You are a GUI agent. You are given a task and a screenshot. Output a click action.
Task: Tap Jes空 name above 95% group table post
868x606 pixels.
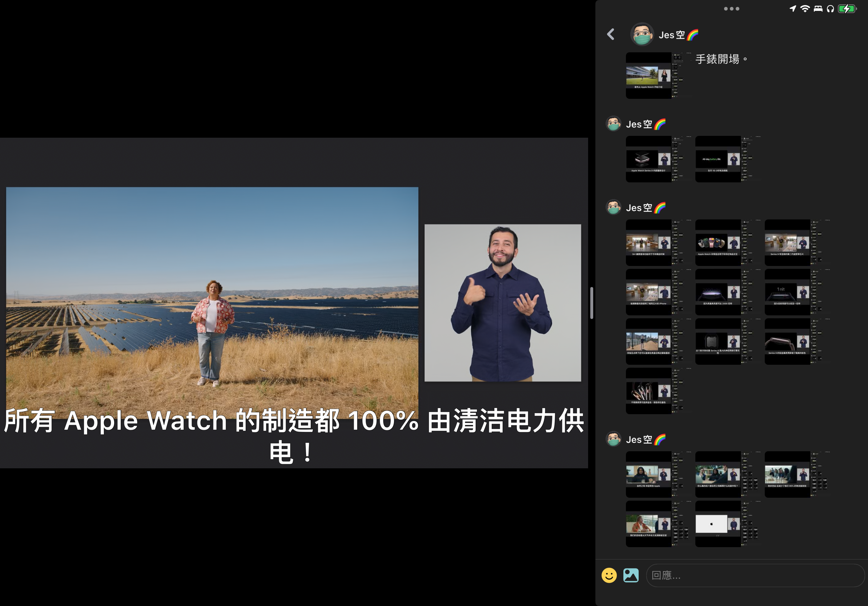[646, 439]
